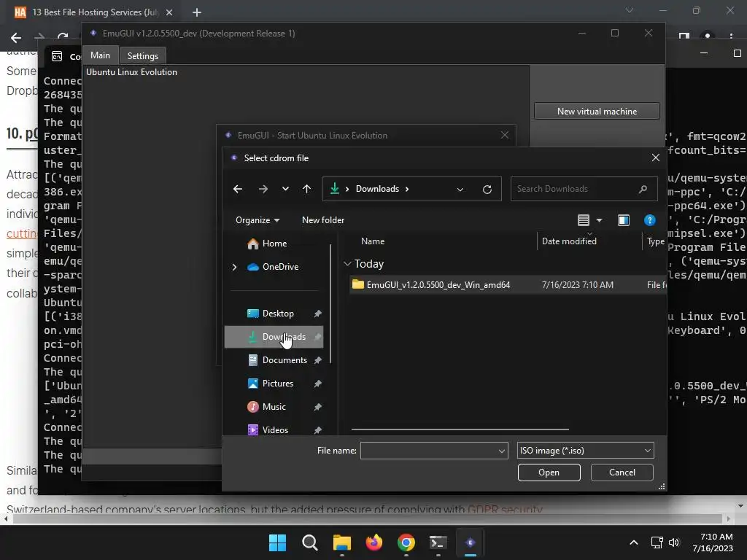
Task: Open Documents quick access folder
Action: (x=285, y=360)
